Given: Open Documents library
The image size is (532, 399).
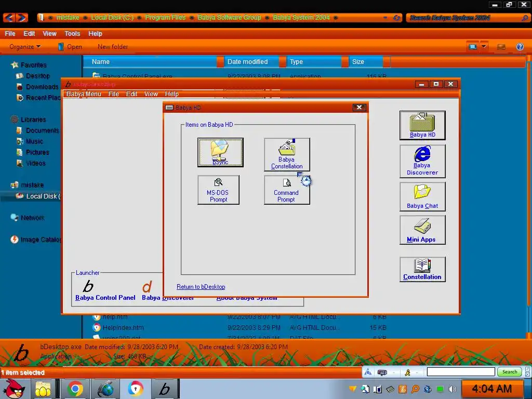Looking at the screenshot, I should click(43, 130).
